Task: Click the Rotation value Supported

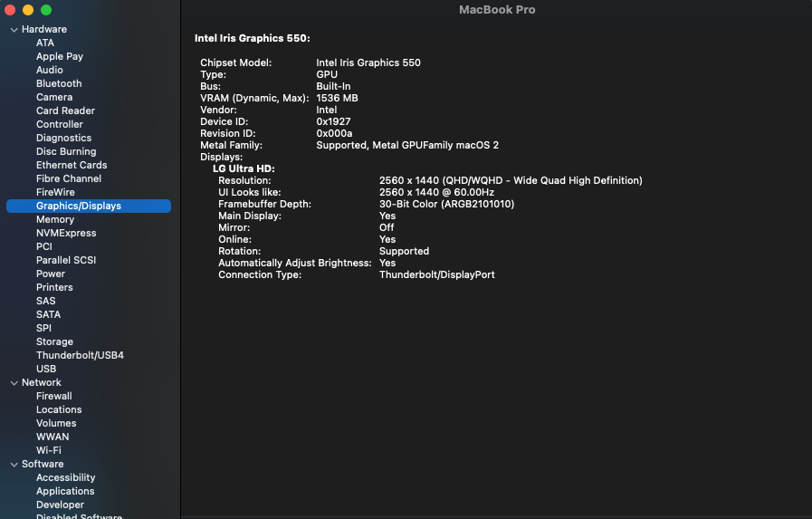Action: [x=404, y=251]
